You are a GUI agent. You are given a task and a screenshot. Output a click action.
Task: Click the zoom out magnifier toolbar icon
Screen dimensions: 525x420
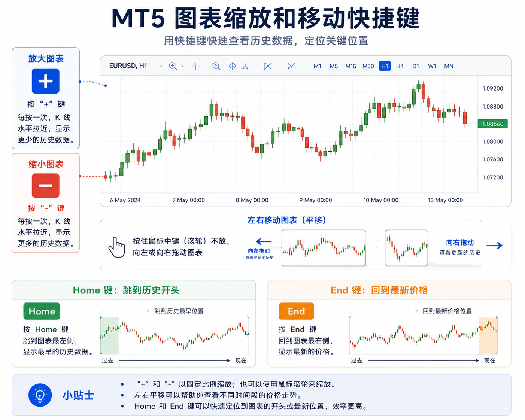coord(216,66)
